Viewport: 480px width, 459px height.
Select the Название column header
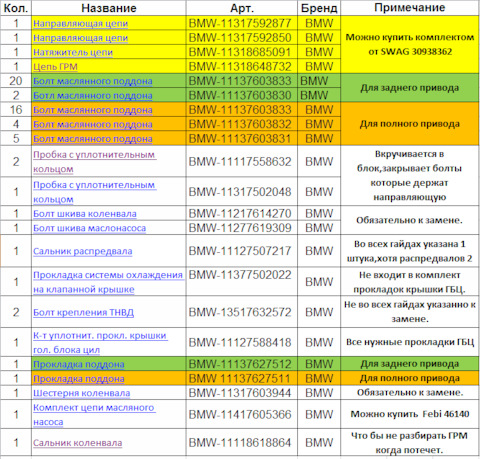[109, 8]
